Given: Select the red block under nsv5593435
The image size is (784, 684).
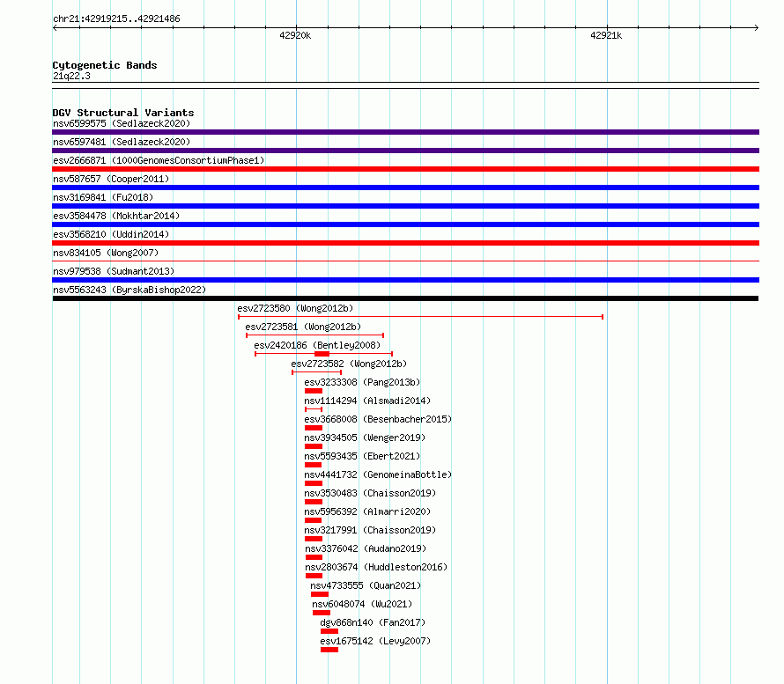Looking at the screenshot, I should 313,465.
